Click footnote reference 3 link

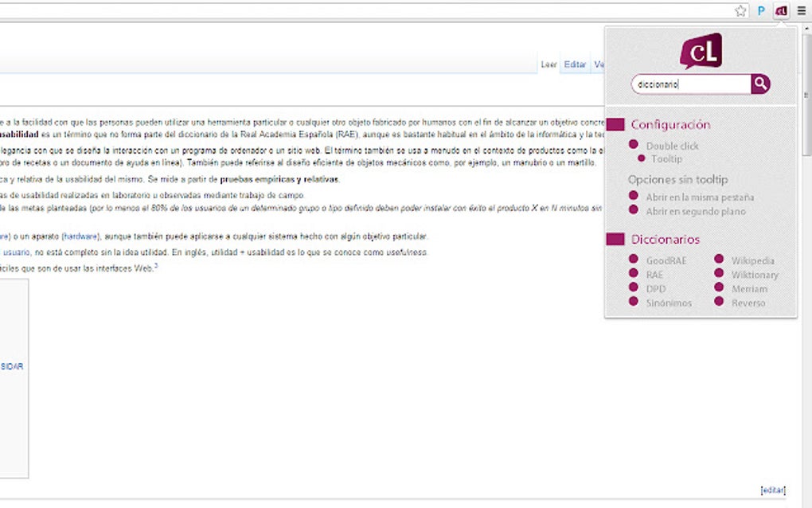click(x=156, y=266)
